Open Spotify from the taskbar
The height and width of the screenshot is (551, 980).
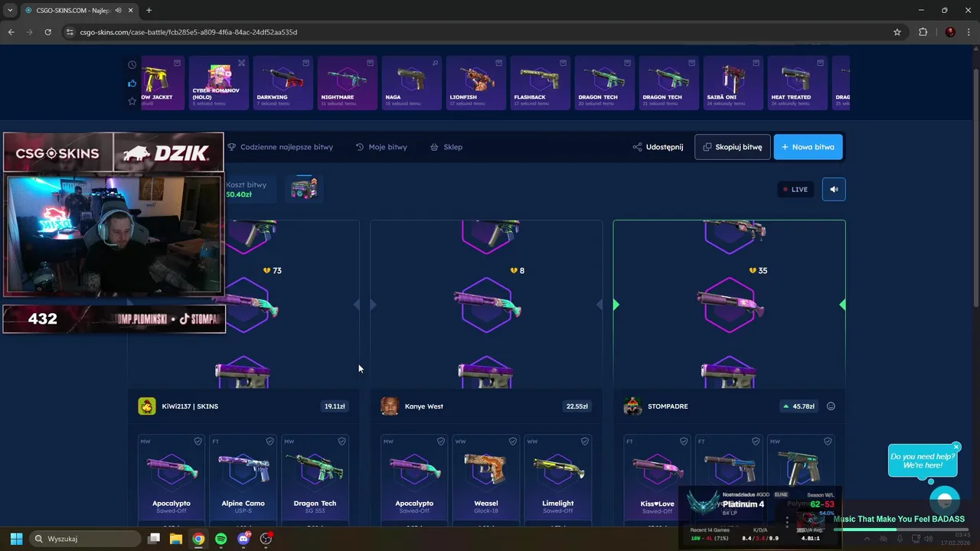pyautogui.click(x=220, y=539)
